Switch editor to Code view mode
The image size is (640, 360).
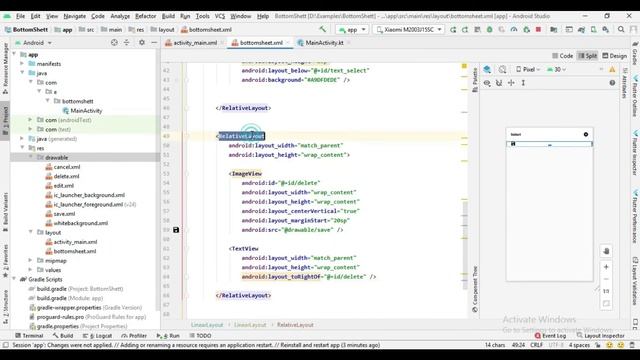pos(562,56)
